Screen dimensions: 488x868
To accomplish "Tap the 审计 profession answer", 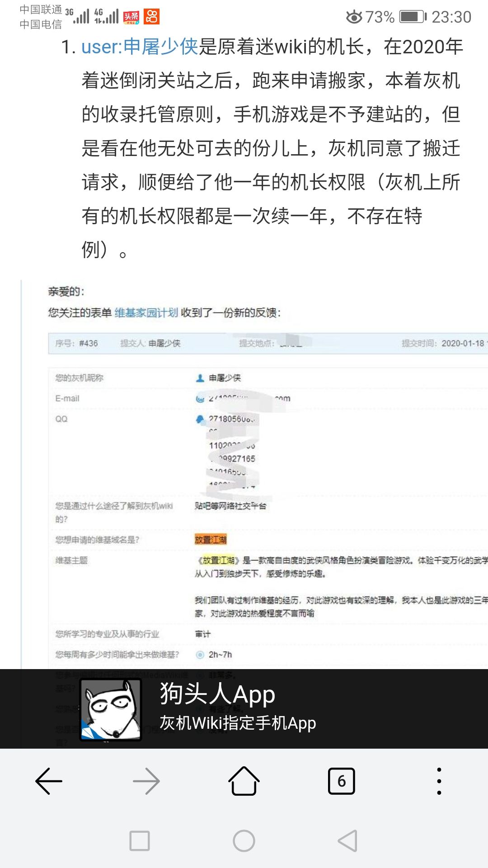I will (x=203, y=634).
